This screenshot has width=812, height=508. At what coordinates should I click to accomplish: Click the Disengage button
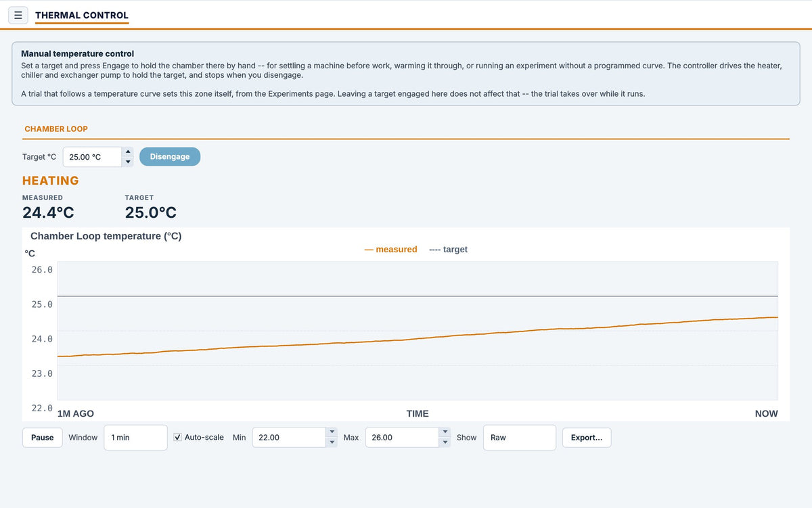tap(170, 157)
